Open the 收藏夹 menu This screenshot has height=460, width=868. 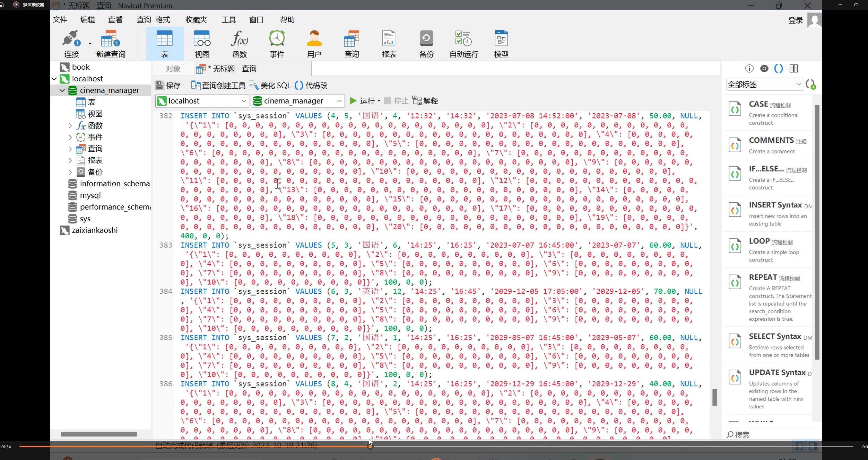point(196,20)
